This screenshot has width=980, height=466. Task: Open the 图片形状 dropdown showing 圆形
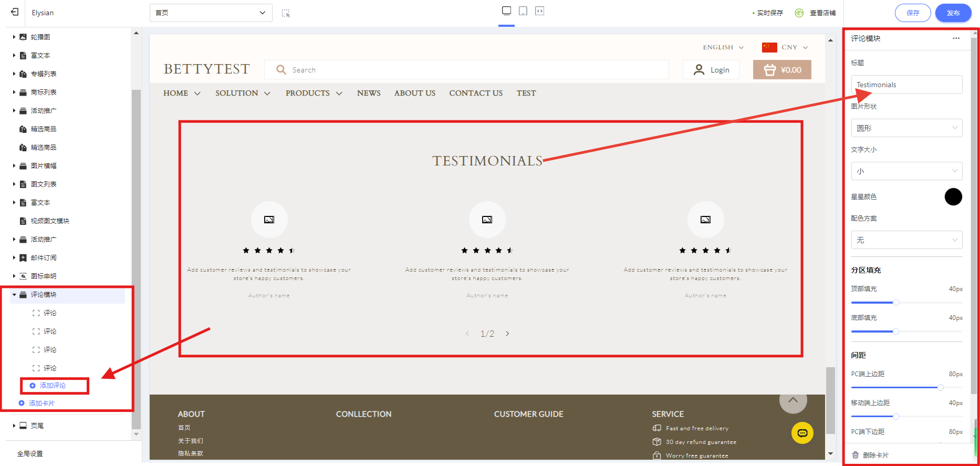click(906, 128)
